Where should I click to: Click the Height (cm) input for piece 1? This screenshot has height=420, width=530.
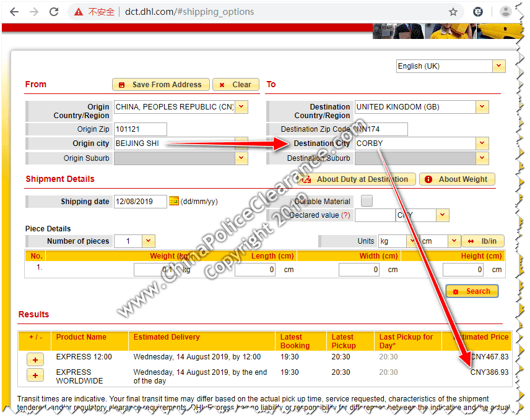point(463,270)
